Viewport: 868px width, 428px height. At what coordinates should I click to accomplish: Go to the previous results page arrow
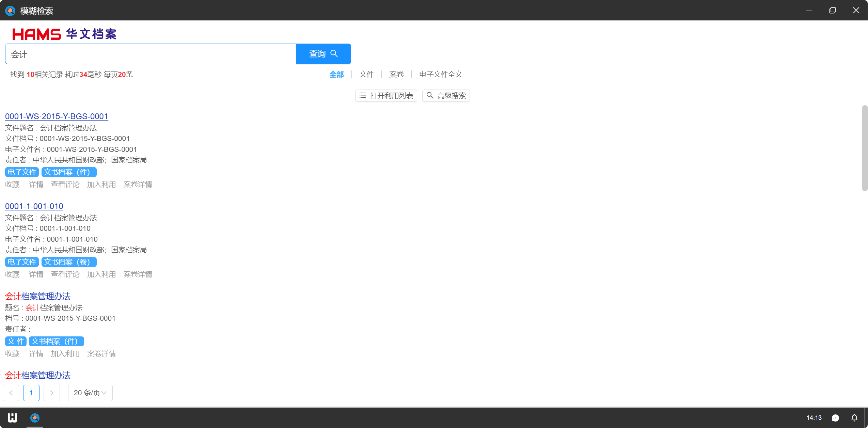click(x=11, y=393)
